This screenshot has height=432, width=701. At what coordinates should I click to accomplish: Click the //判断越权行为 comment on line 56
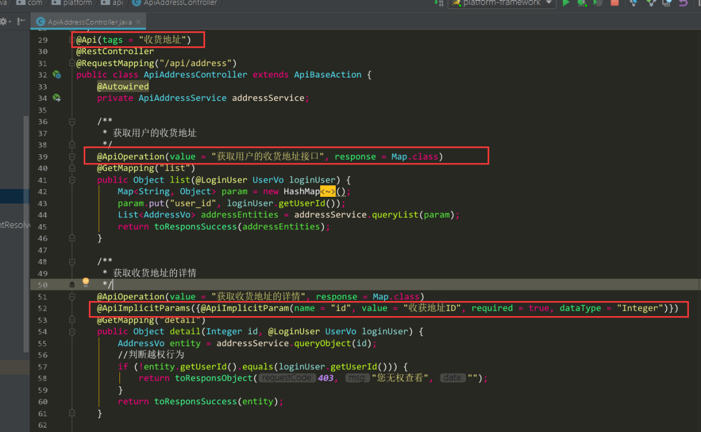[151, 355]
